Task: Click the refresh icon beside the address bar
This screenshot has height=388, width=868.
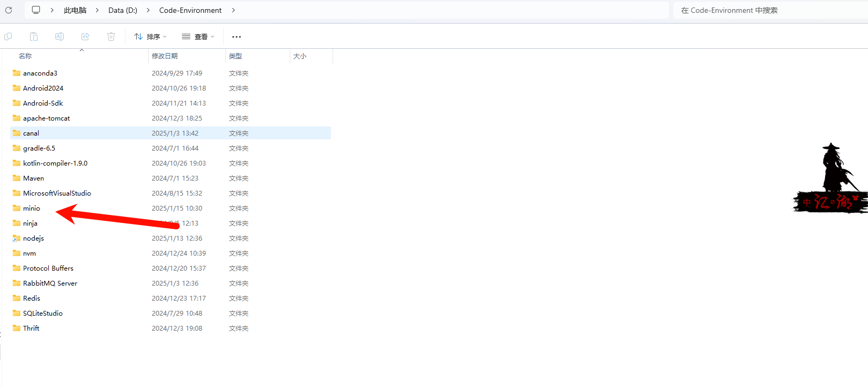Action: coord(9,10)
